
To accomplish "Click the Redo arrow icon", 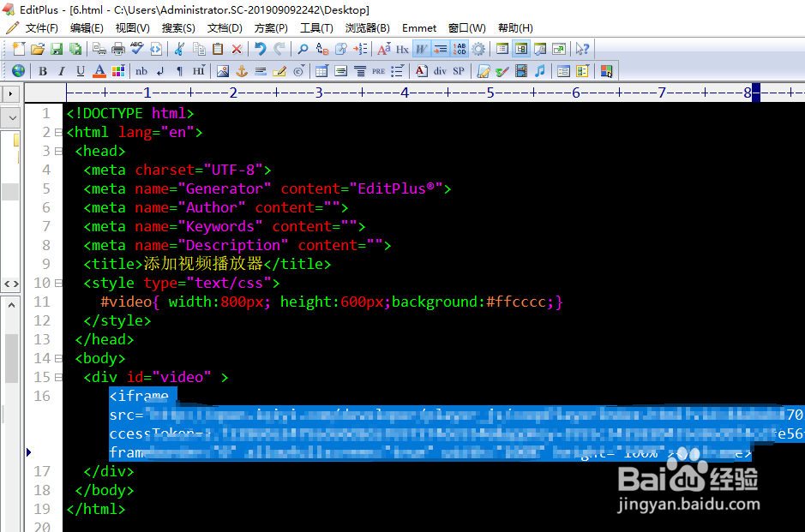I will 279,49.
